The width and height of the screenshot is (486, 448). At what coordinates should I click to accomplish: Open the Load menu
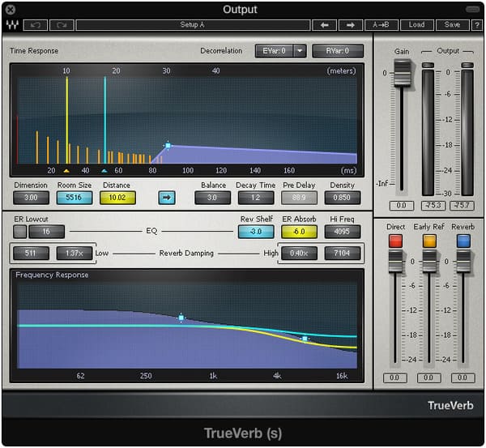coord(416,25)
